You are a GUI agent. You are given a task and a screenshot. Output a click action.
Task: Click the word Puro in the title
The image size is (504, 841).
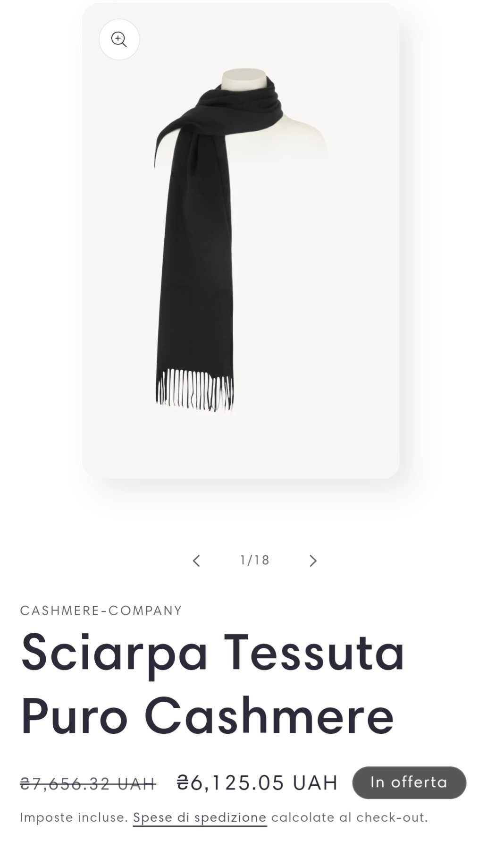(75, 716)
